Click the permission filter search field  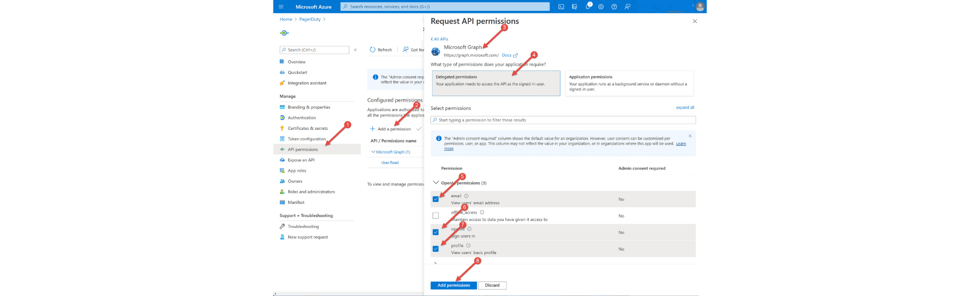(563, 120)
